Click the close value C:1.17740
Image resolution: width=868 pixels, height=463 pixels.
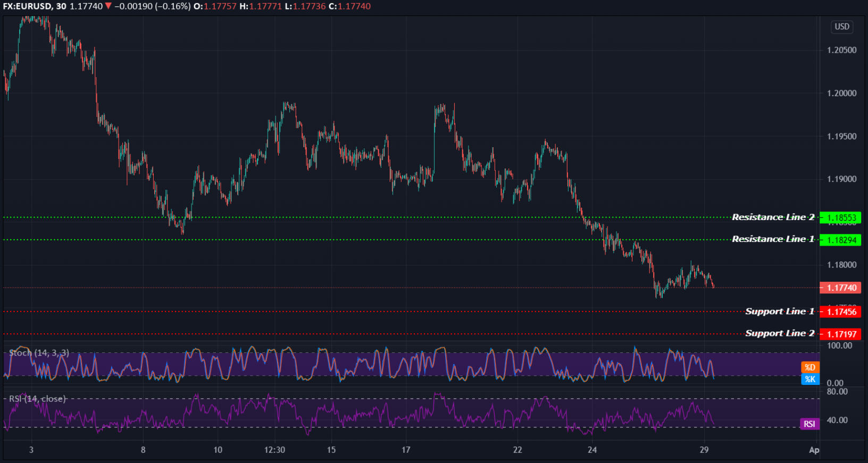point(349,6)
